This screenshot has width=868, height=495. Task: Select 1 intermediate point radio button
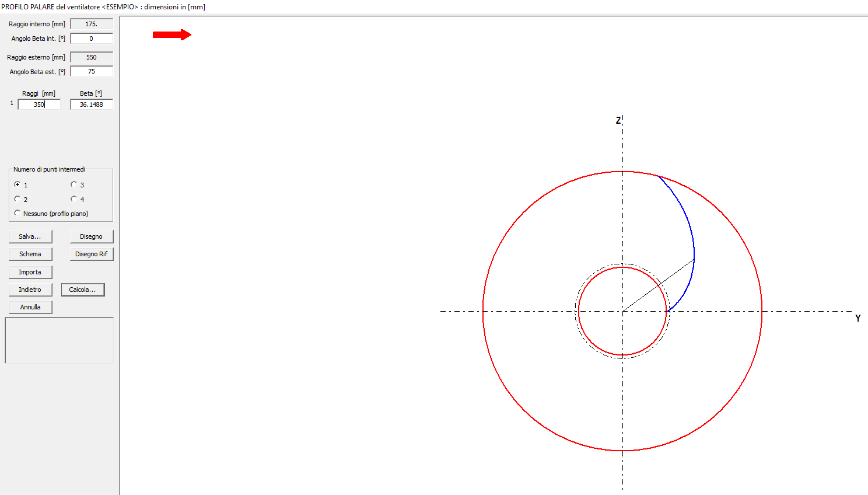point(17,184)
